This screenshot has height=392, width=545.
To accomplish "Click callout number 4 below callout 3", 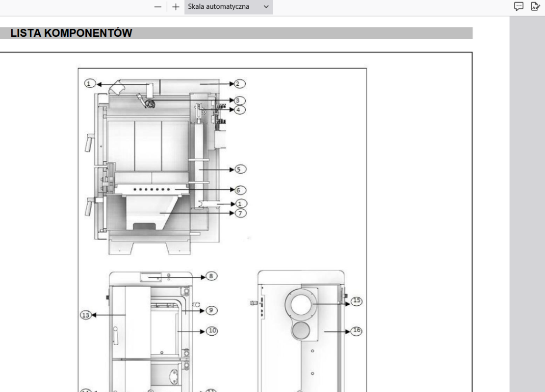I will click(238, 109).
